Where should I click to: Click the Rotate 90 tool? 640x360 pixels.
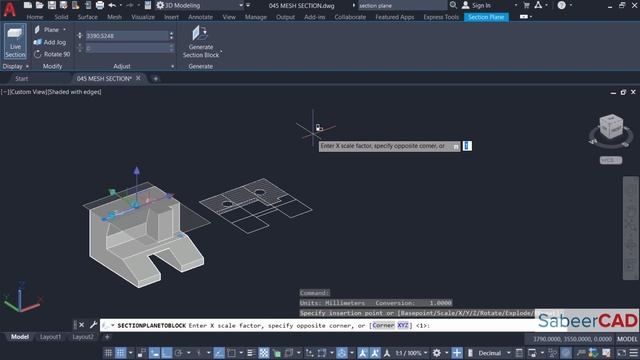[x=52, y=54]
